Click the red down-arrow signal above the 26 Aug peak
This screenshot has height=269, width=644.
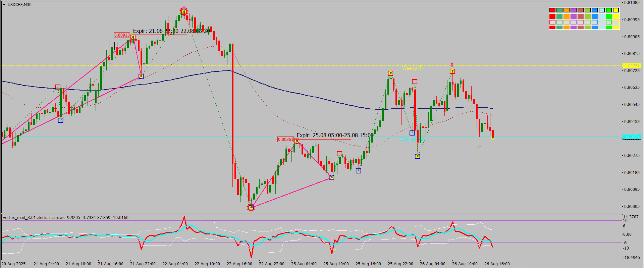pyautogui.click(x=452, y=65)
